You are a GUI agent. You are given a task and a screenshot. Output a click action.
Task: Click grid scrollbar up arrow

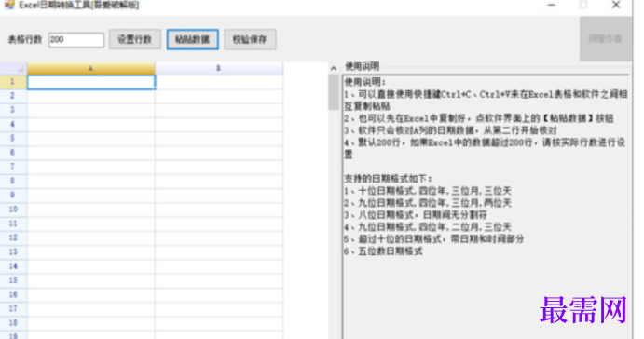(x=334, y=69)
